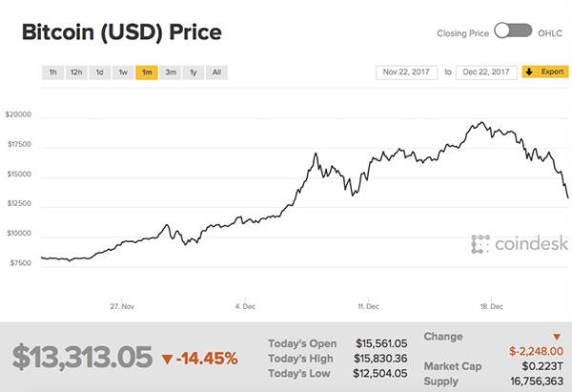Click the $20000 y-axis label

click(19, 113)
